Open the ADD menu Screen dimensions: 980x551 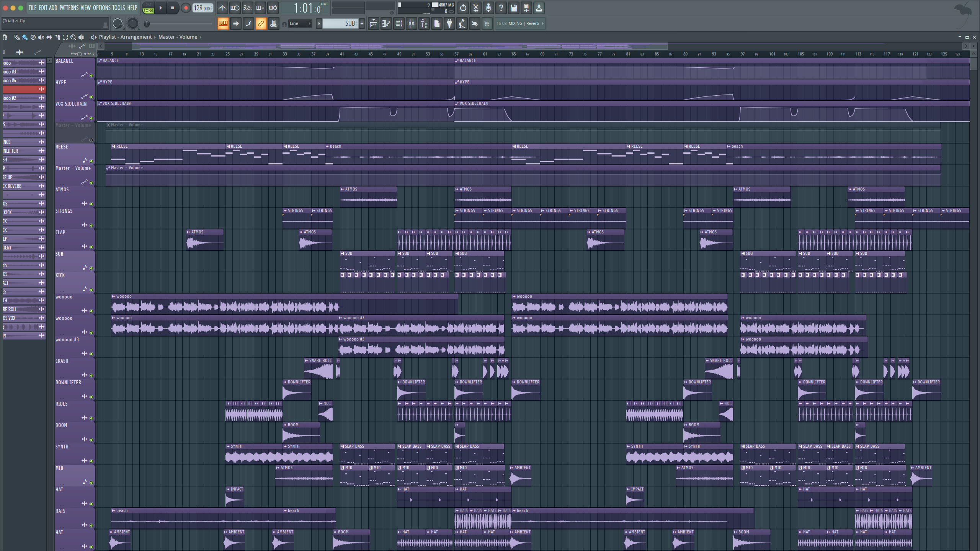53,8
